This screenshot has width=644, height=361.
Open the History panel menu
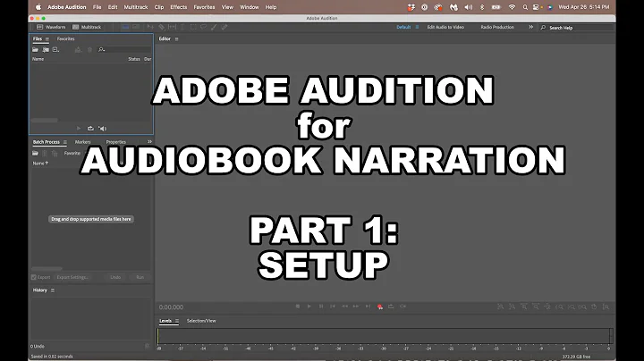coord(53,290)
